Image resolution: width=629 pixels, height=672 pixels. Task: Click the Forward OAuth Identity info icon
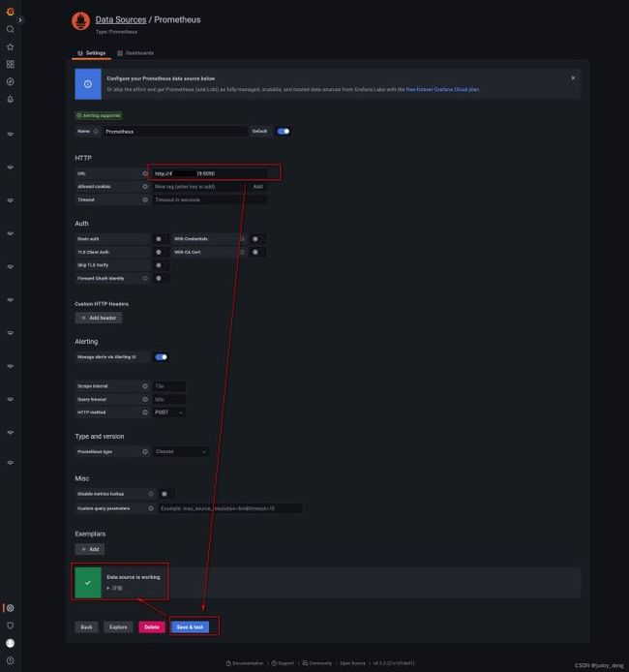coord(145,278)
